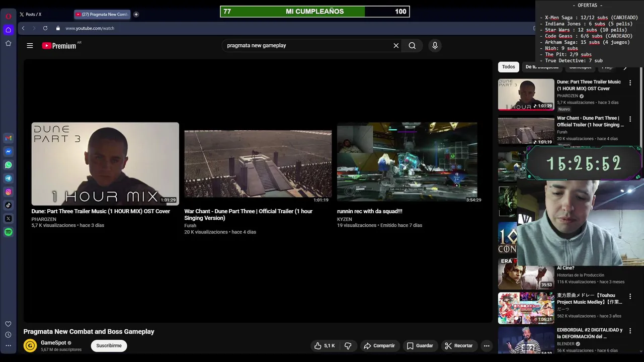Image resolution: width=644 pixels, height=362 pixels.
Task: Open sidebar title 東方原曲メドレー Touhou Project
Action: click(x=590, y=299)
